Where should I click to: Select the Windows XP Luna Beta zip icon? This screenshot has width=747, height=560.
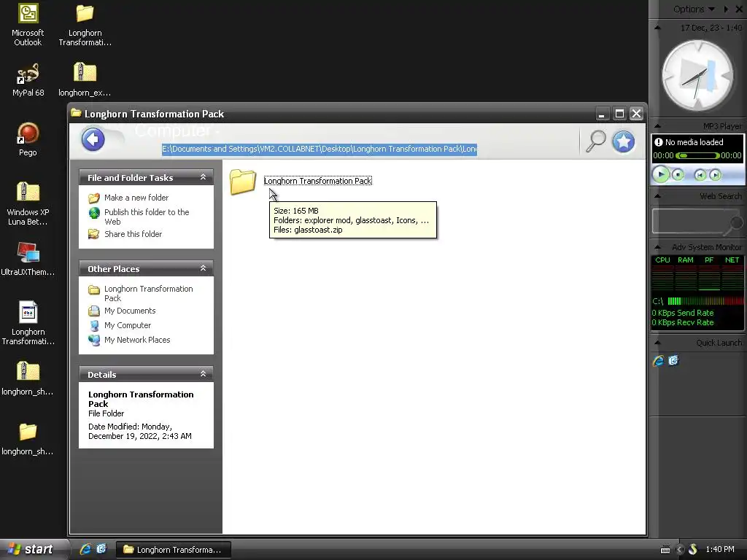click(28, 192)
